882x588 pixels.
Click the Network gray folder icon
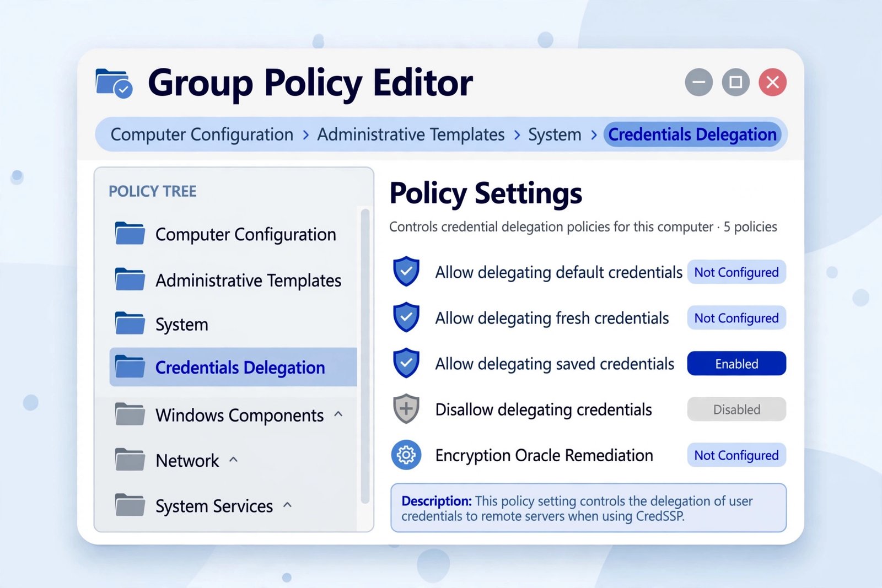click(x=130, y=460)
